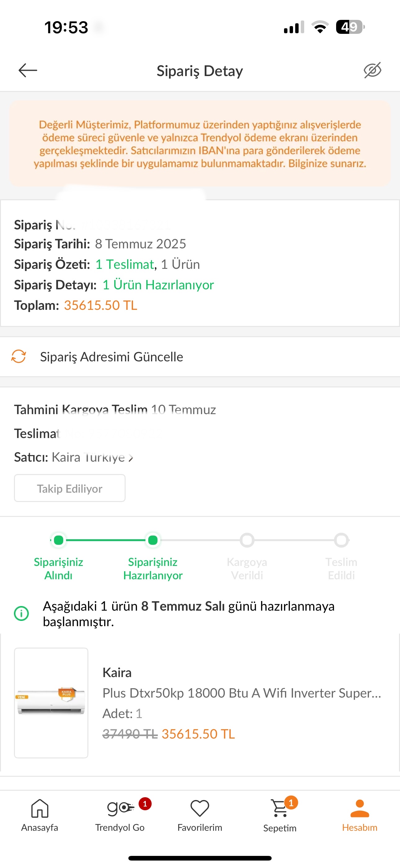
Task: Tap the Kargoya Verildi progress circle
Action: pos(247,540)
